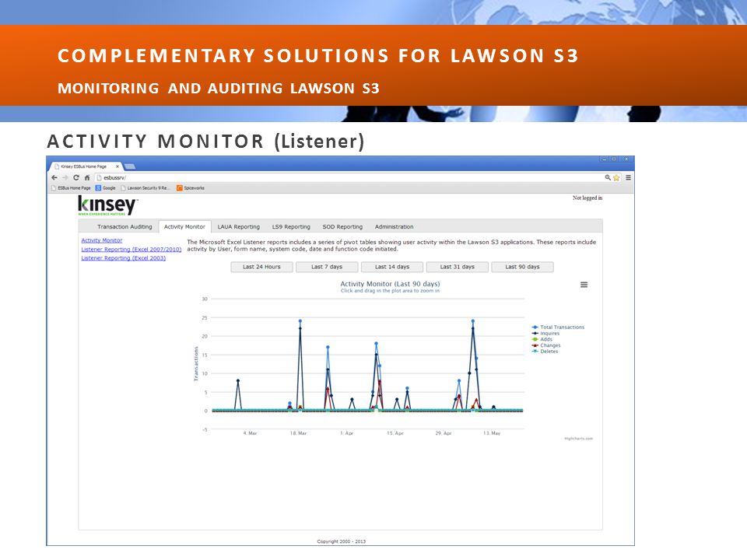
Task: Click the 13. May x-axis label
Action: (492, 433)
